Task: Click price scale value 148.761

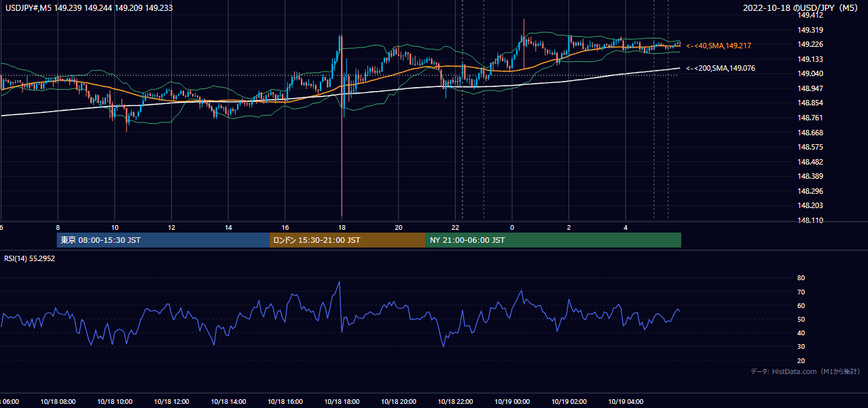Action: coord(810,118)
